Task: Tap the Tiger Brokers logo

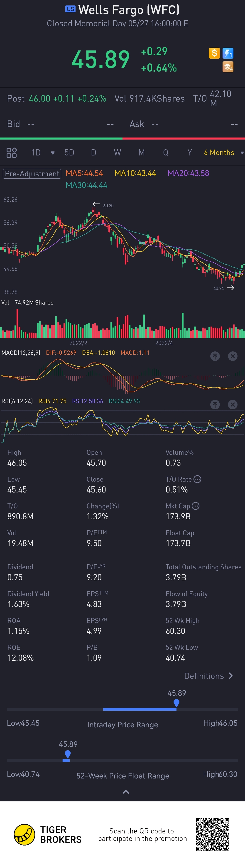Action: pos(47,834)
